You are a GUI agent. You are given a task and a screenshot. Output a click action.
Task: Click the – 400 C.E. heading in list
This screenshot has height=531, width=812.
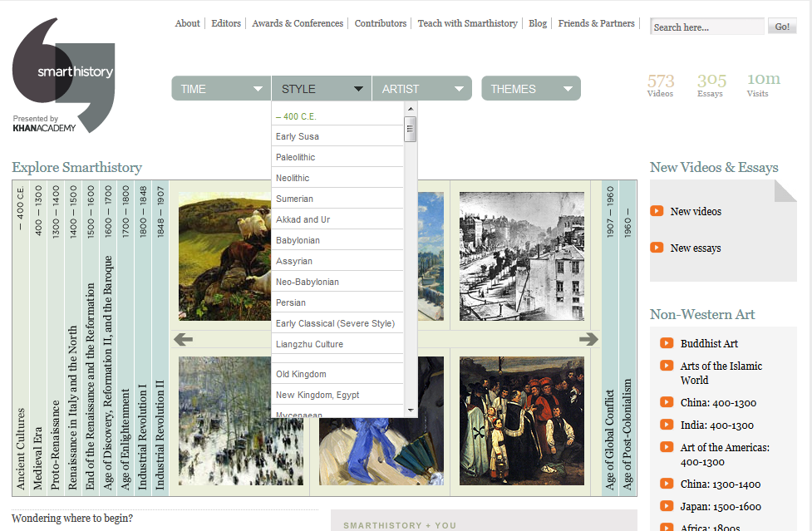pyautogui.click(x=296, y=116)
